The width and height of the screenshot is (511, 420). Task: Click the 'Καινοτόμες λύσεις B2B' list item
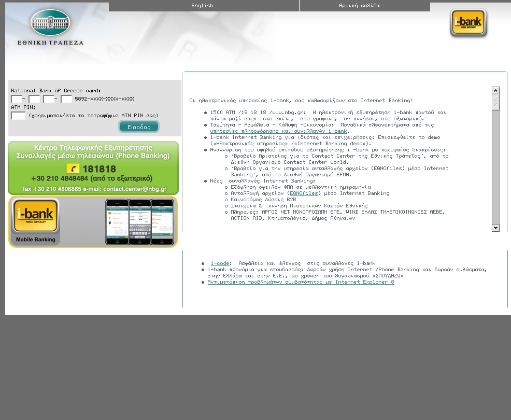pos(263,200)
